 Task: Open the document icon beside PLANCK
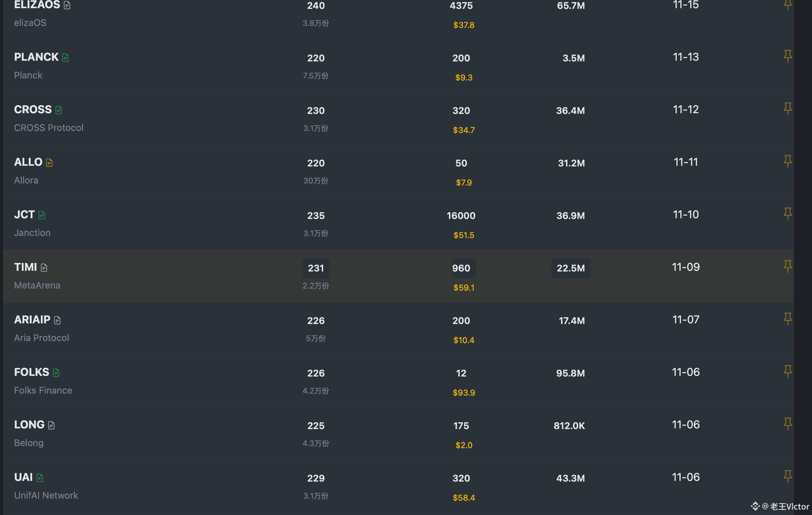coord(65,58)
